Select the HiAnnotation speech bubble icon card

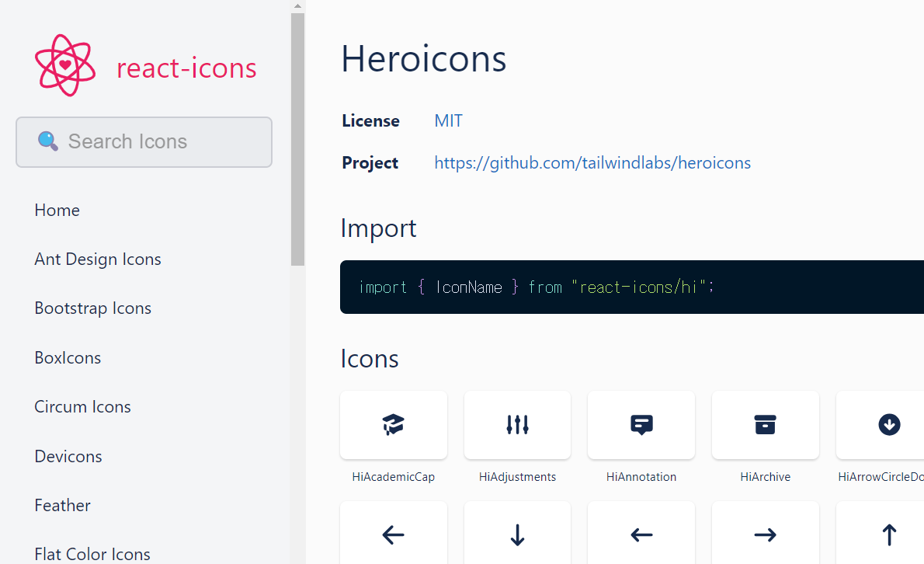(641, 425)
